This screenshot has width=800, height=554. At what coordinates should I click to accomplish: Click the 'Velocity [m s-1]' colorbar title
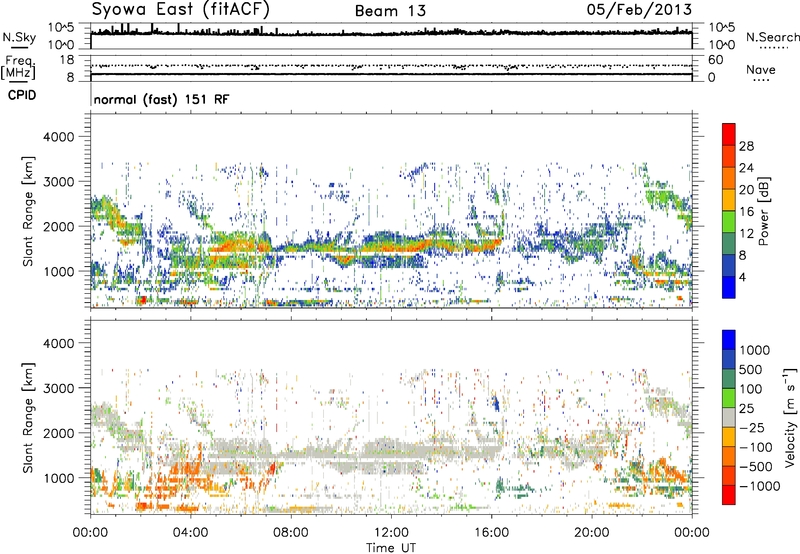(x=790, y=417)
